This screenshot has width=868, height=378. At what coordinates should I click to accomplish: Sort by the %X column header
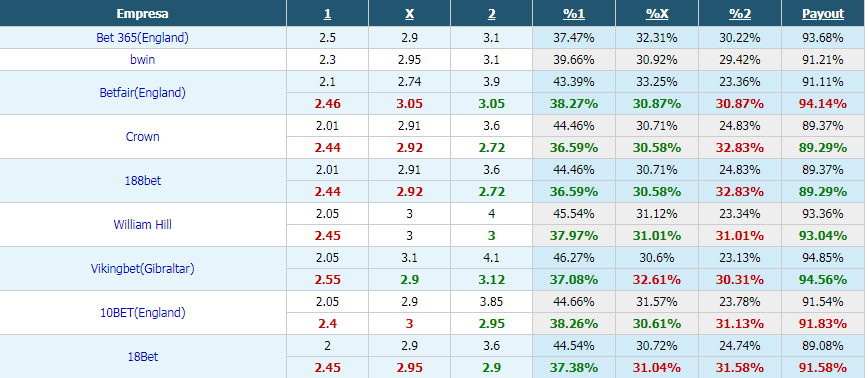[x=657, y=14]
